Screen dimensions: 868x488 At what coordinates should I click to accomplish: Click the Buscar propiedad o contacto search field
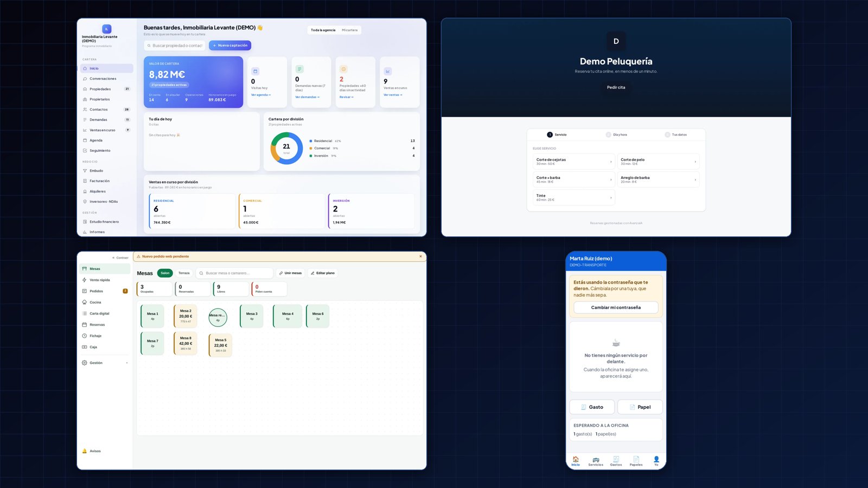click(x=175, y=46)
